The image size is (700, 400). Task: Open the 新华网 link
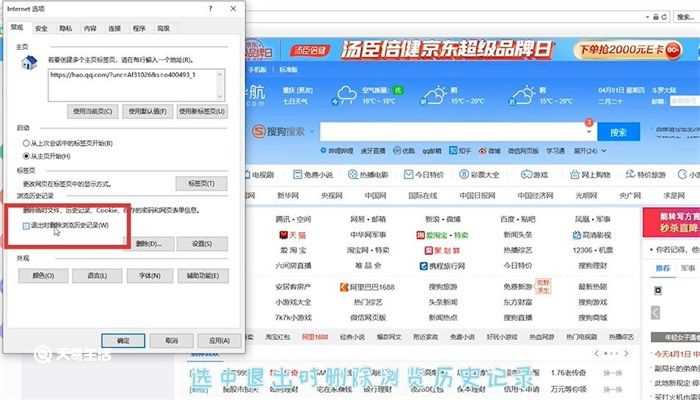click(x=288, y=196)
